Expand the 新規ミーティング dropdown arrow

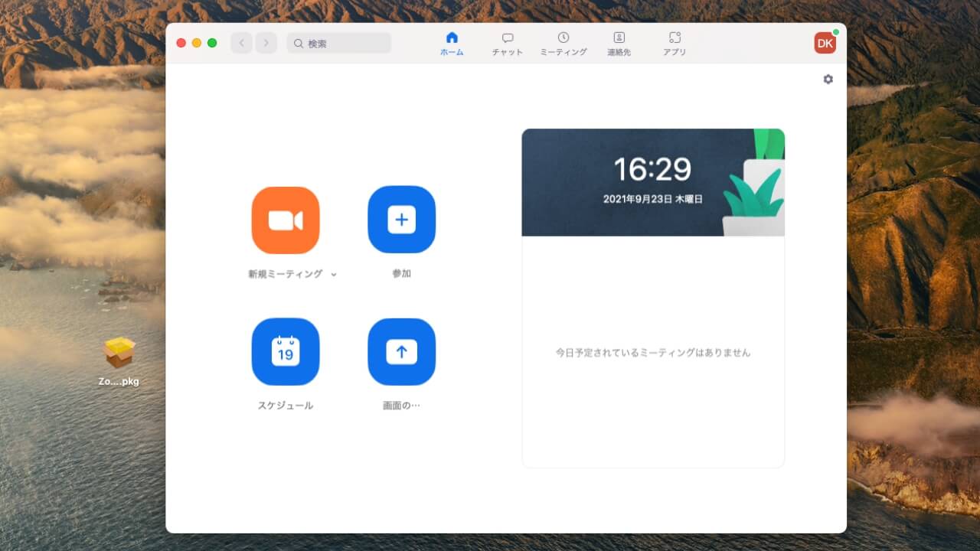click(x=334, y=275)
